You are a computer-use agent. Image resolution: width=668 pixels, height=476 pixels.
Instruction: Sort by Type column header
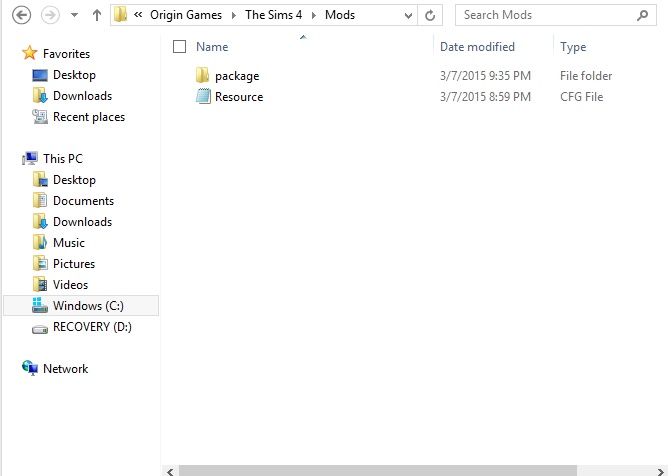573,47
